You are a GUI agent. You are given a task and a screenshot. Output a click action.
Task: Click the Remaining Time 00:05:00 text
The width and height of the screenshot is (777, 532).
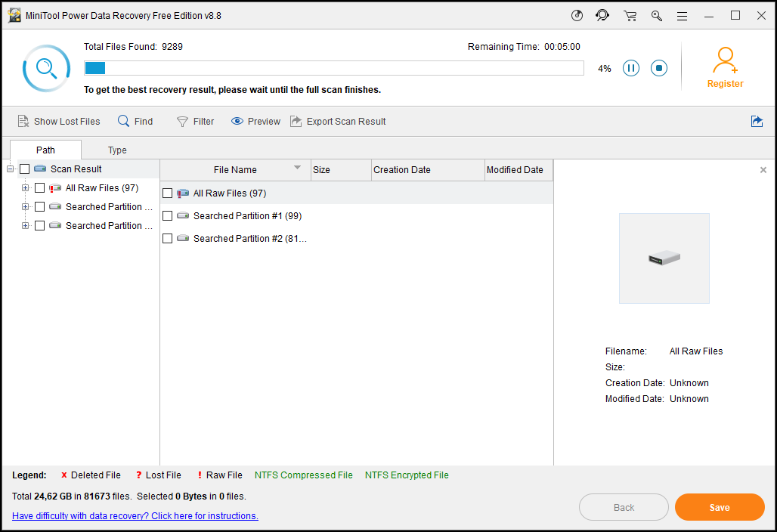point(524,47)
